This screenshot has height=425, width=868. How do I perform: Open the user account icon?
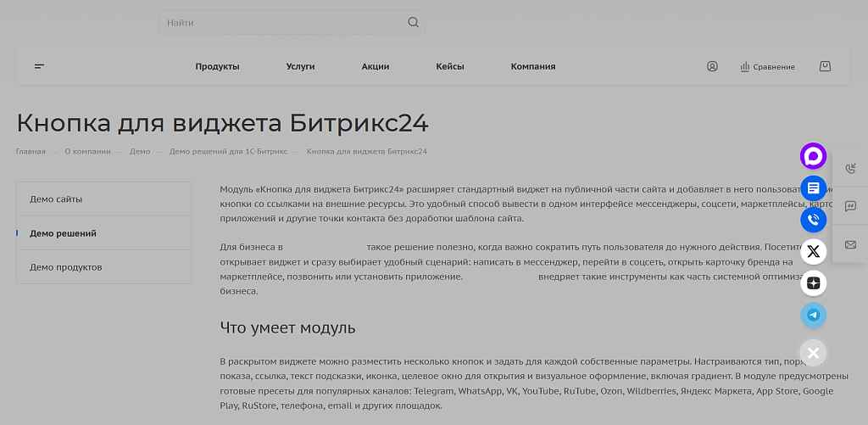(x=712, y=66)
